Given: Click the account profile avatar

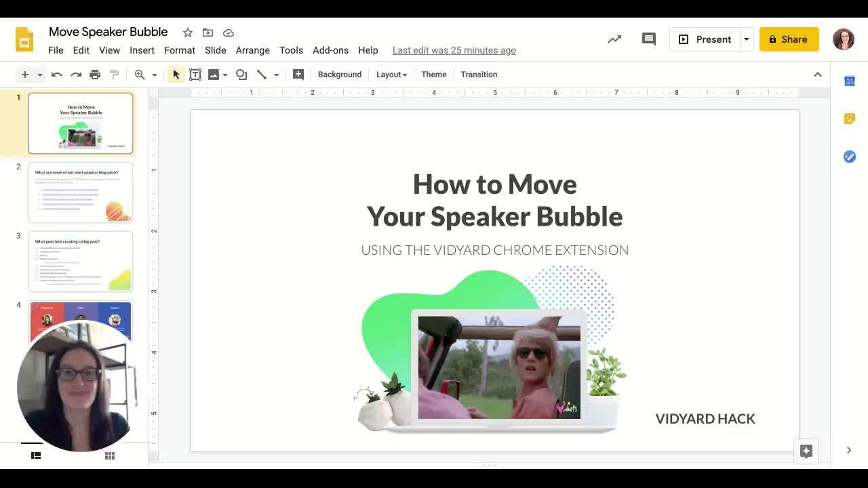Looking at the screenshot, I should point(844,39).
